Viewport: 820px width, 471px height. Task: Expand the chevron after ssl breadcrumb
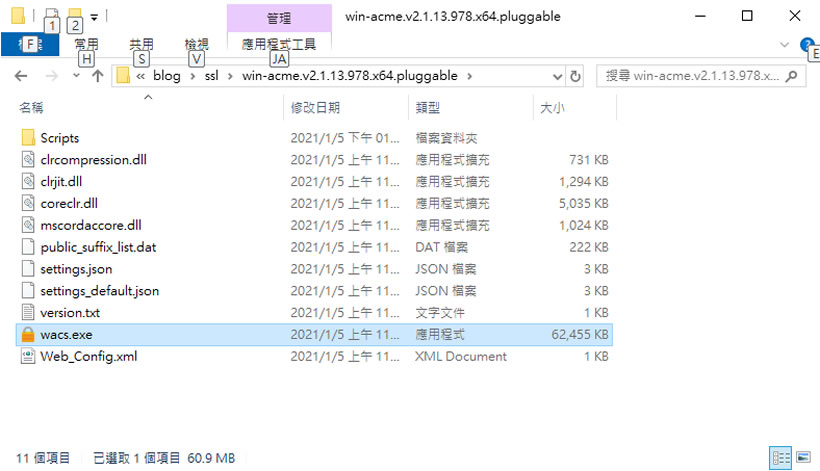click(230, 77)
